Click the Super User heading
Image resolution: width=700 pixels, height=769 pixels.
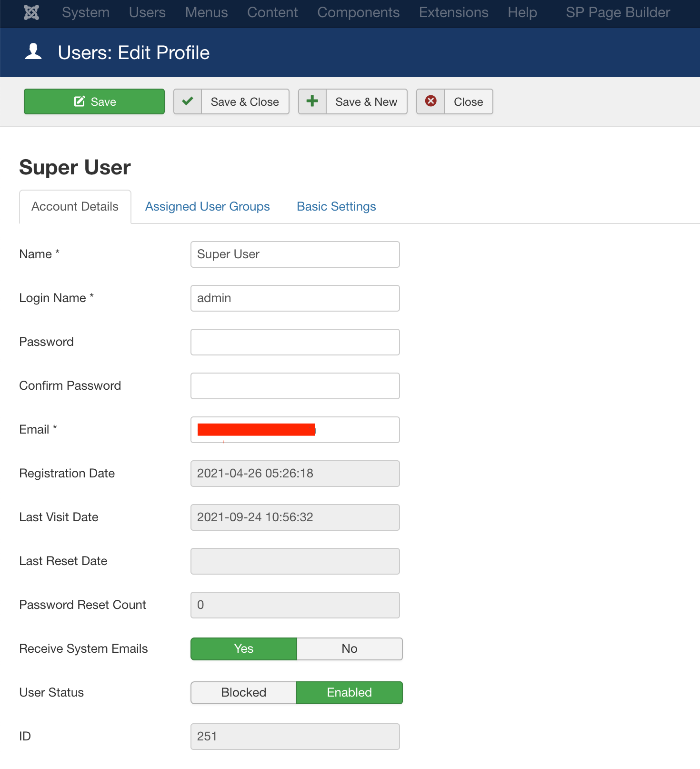pyautogui.click(x=75, y=168)
